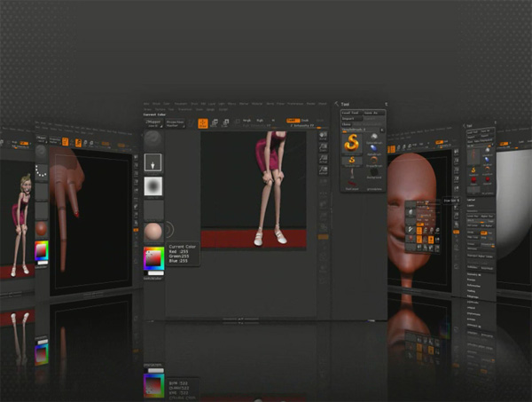Open Render menu in center window

311,104
